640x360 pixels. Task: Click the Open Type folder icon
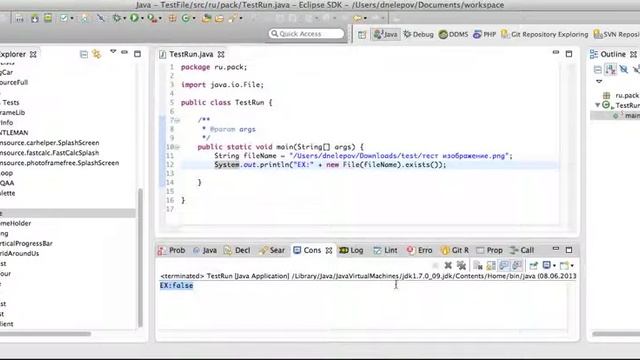tap(206, 18)
